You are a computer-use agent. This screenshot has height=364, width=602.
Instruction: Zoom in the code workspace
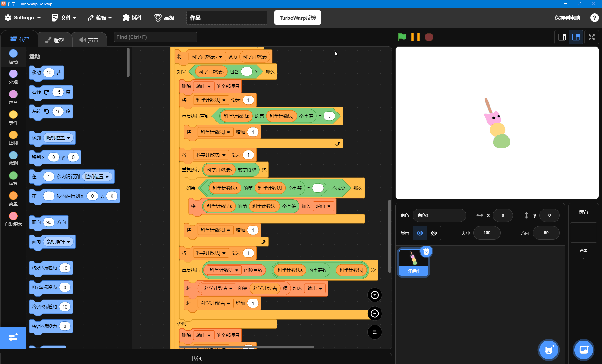[375, 295]
